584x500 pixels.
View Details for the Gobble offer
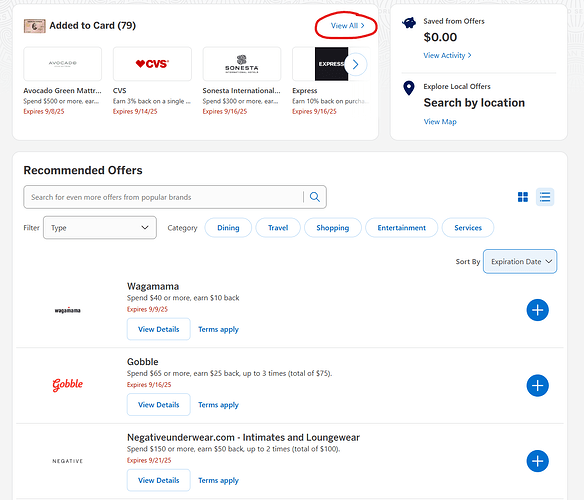click(159, 405)
